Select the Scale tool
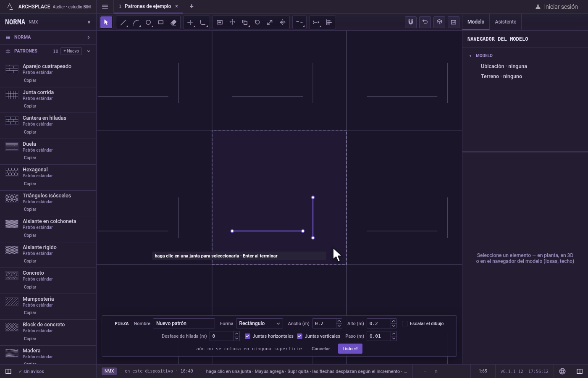The width and height of the screenshot is (588, 378). (x=270, y=22)
